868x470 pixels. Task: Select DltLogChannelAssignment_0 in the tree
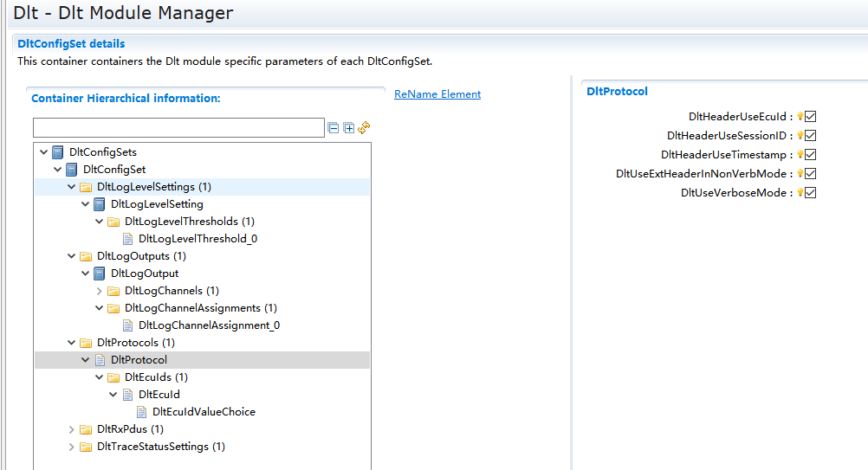[x=208, y=325]
